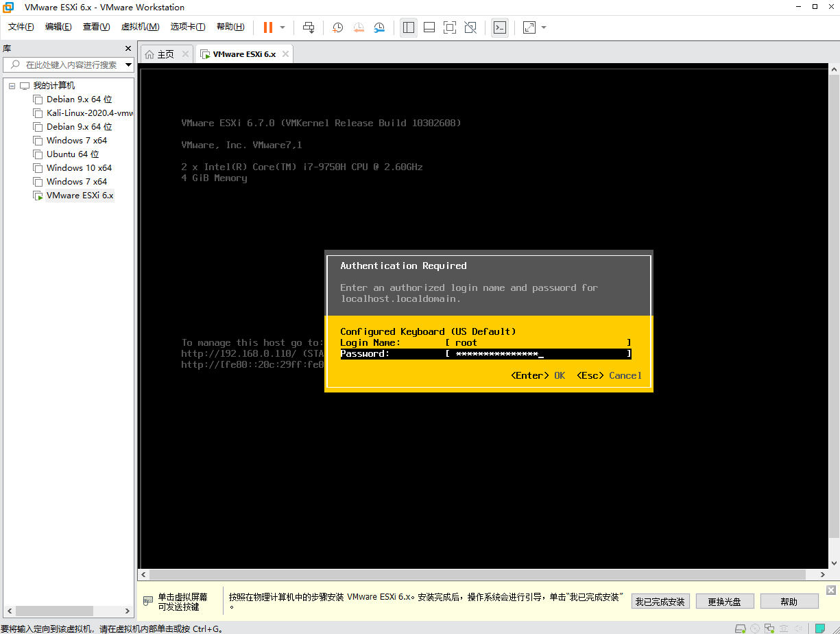Select VMware ESXi 6.x in the library
The width and height of the screenshot is (840, 634).
(x=80, y=196)
